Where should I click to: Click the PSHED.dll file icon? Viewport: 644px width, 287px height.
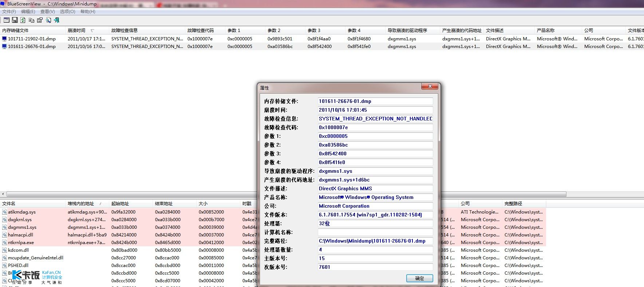pyautogui.click(x=4, y=265)
